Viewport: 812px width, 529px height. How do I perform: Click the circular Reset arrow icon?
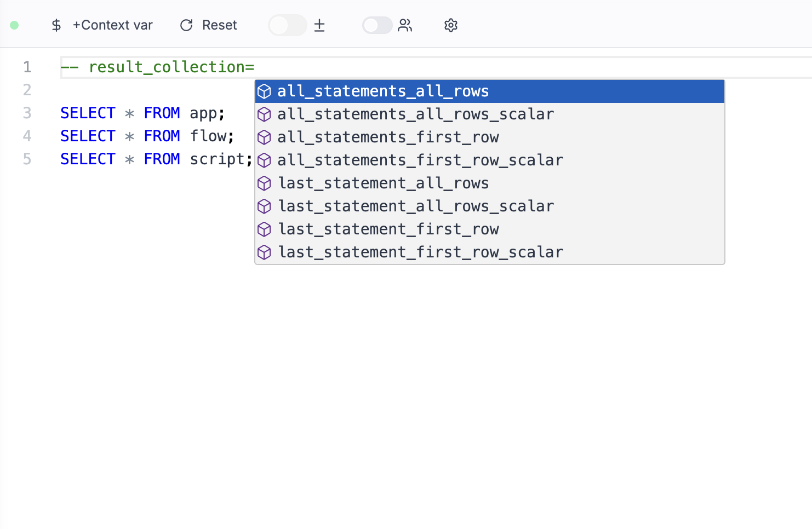pos(186,25)
